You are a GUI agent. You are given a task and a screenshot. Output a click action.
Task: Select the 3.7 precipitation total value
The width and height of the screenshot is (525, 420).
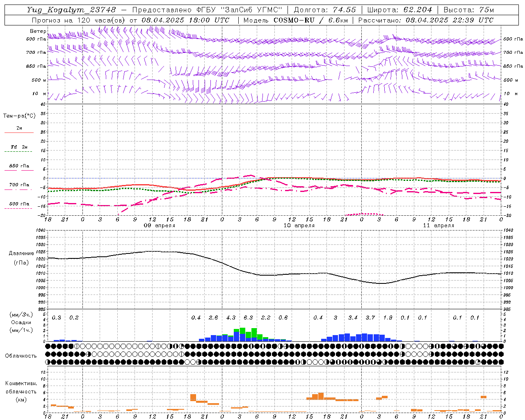coord(370,317)
